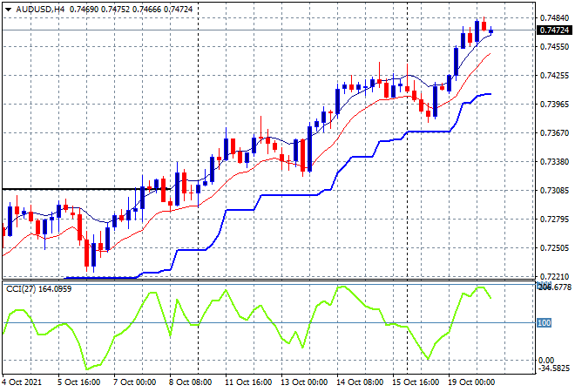
Task: Click the 13 Oct 00:00 time label
Action: [x=304, y=382]
